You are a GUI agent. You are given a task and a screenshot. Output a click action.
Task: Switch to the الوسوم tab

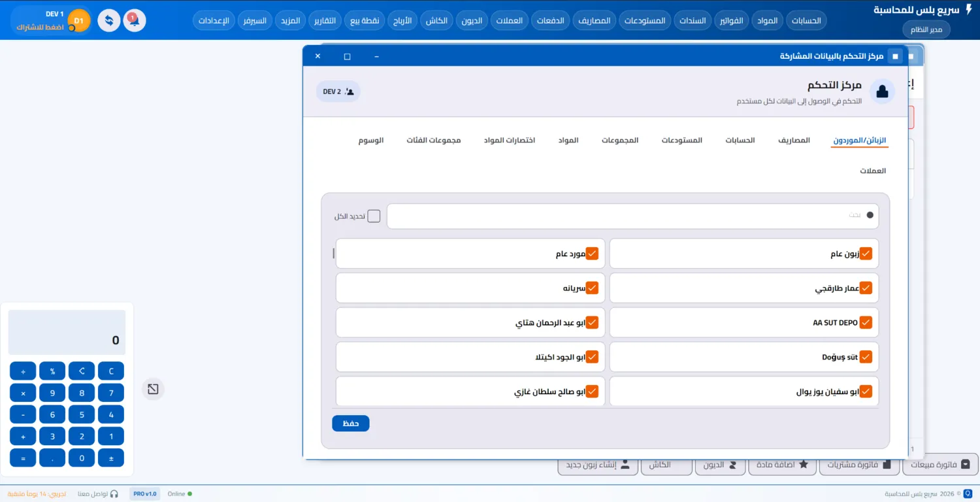371,141
